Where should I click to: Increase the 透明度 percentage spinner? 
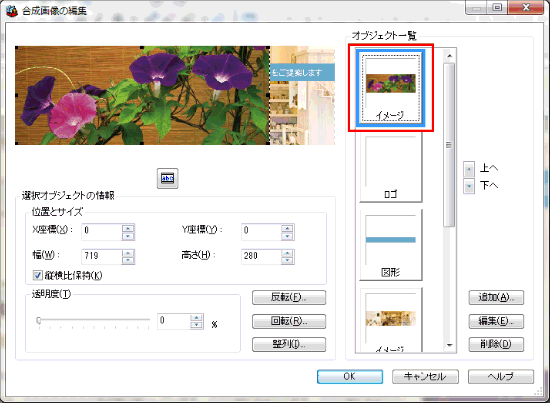pyautogui.click(x=196, y=318)
